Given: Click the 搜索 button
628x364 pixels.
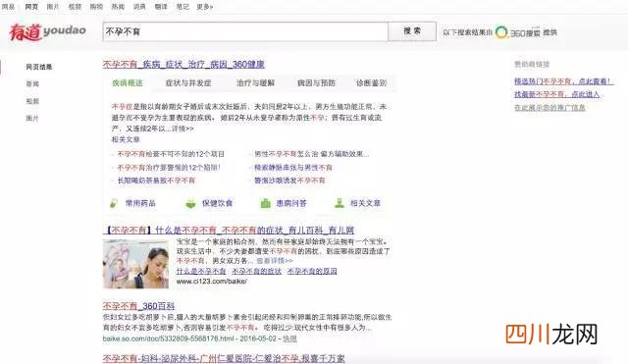Looking at the screenshot, I should point(412,31).
